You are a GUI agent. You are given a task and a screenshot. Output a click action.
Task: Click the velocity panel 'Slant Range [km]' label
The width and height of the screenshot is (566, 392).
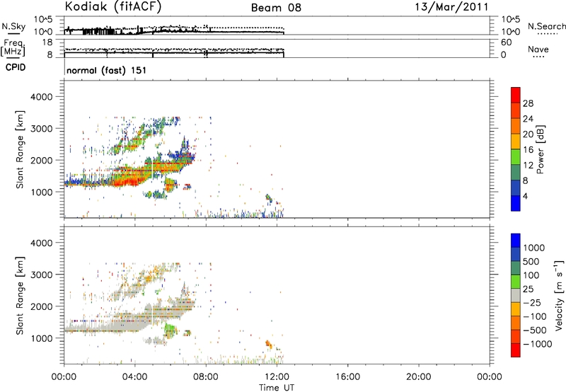pos(20,296)
